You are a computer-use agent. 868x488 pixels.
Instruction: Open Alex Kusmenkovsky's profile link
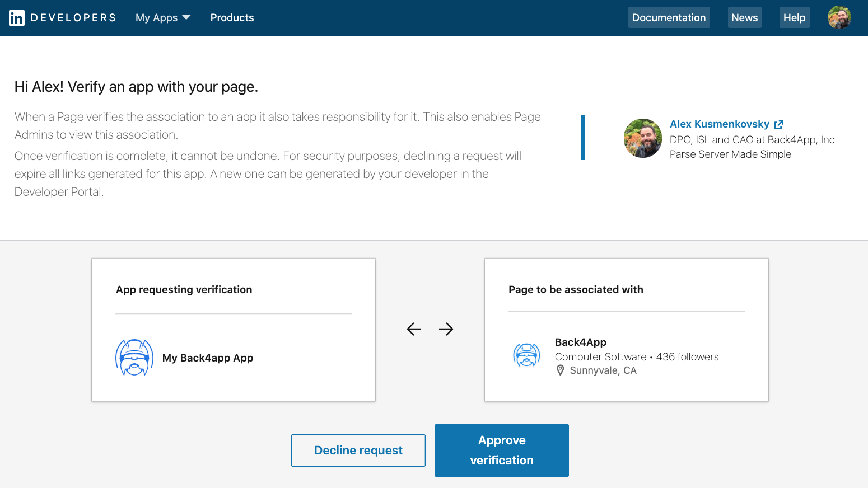(x=720, y=124)
